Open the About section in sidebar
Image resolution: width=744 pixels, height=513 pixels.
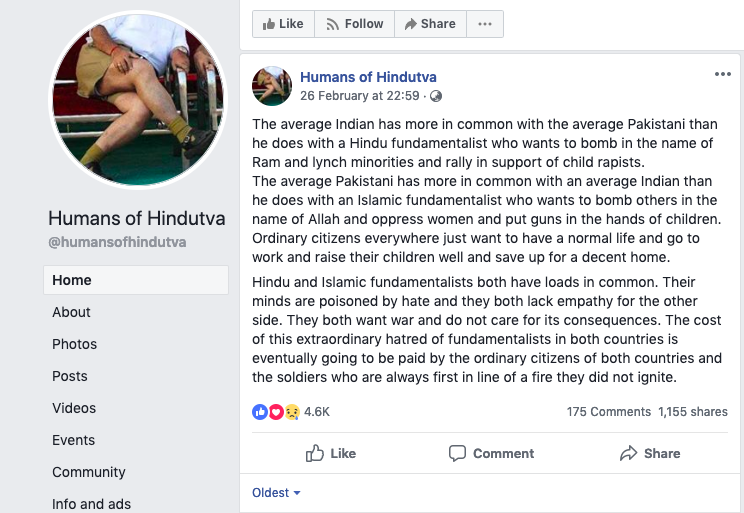click(x=71, y=312)
